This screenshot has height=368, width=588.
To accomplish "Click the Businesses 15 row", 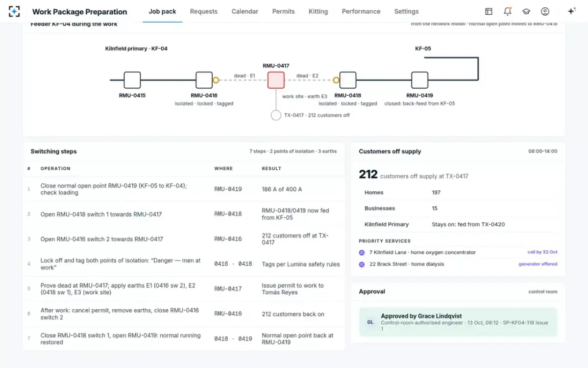I will tap(458, 209).
